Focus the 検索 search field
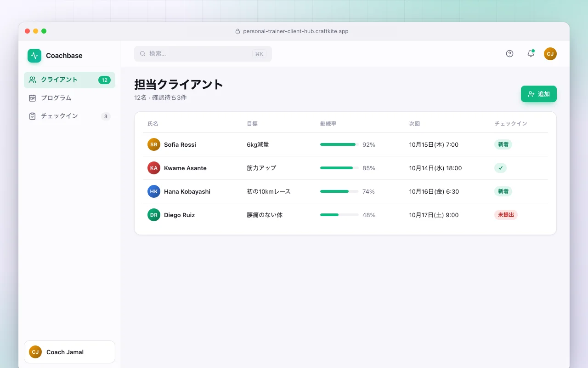This screenshot has width=588, height=368. coord(203,54)
